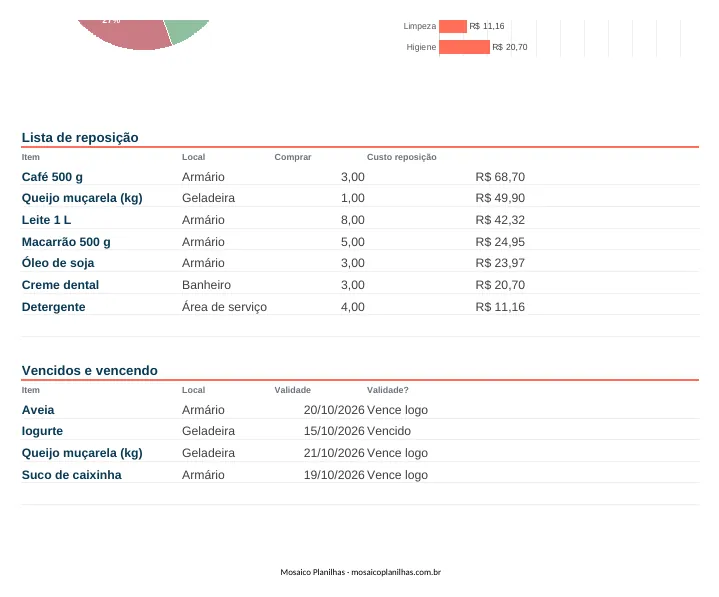Click the R$ 20,70 label beside Higiene bar

509,47
